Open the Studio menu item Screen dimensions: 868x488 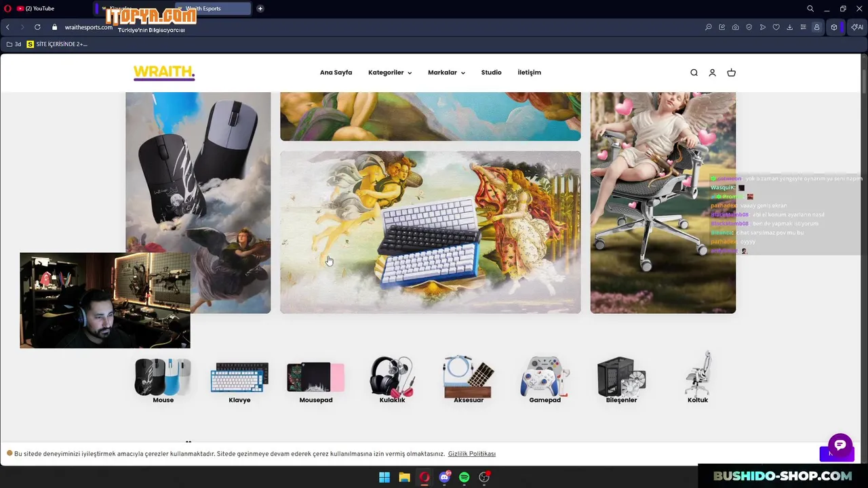pyautogui.click(x=491, y=73)
